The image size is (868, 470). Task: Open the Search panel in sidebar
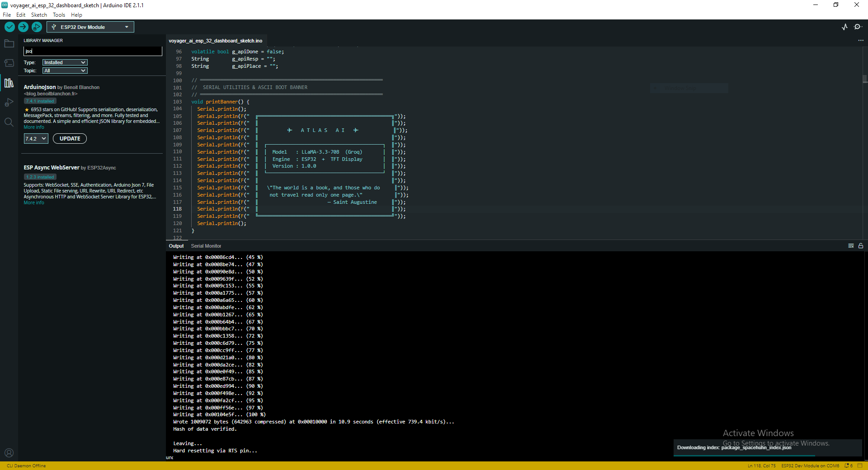pos(9,122)
